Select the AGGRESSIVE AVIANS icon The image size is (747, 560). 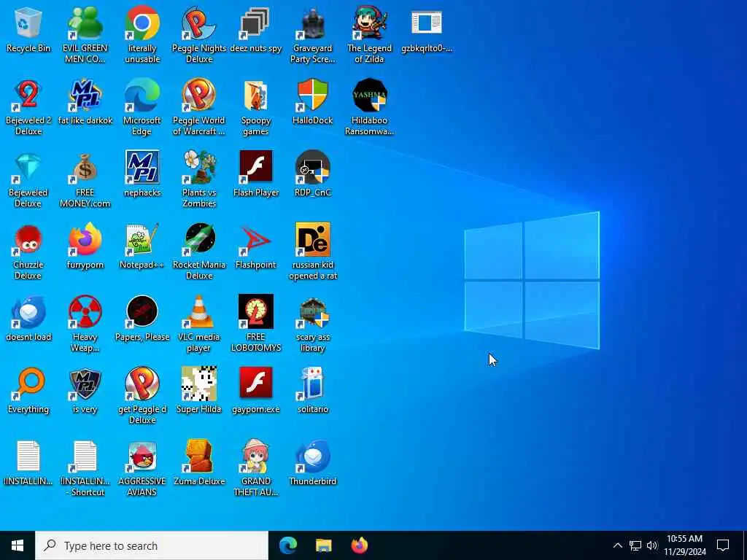pyautogui.click(x=142, y=456)
